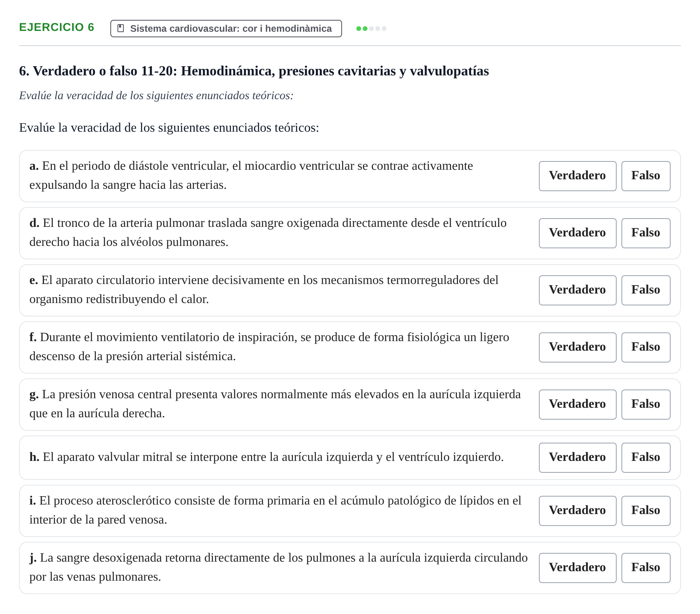The width and height of the screenshot is (700, 614).
Task: Choose Falso for pulmonary veins statement j
Action: pos(646,568)
